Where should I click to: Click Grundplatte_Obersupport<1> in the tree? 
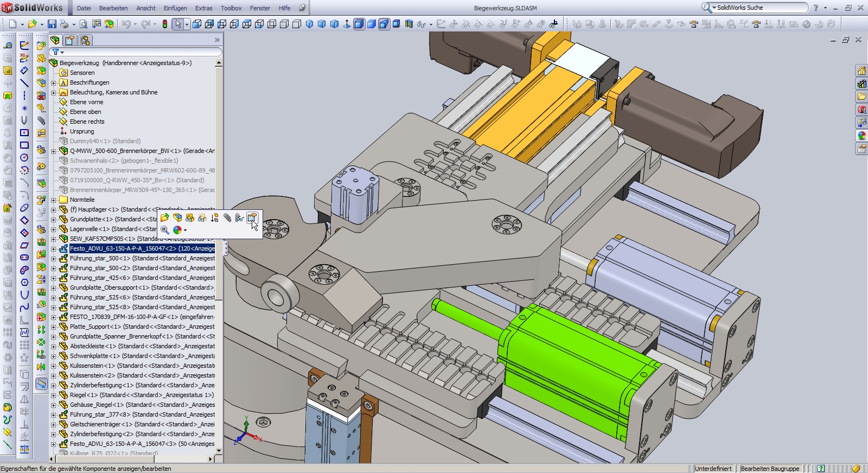[109, 287]
